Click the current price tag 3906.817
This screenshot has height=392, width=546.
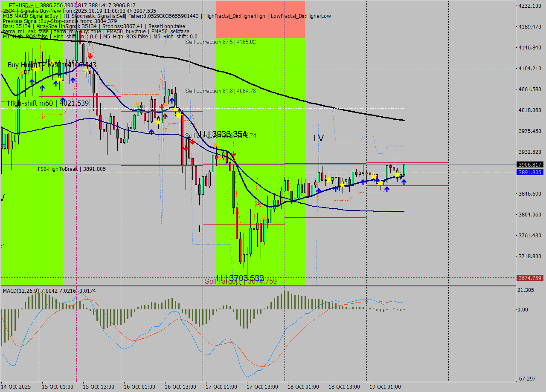pos(529,164)
